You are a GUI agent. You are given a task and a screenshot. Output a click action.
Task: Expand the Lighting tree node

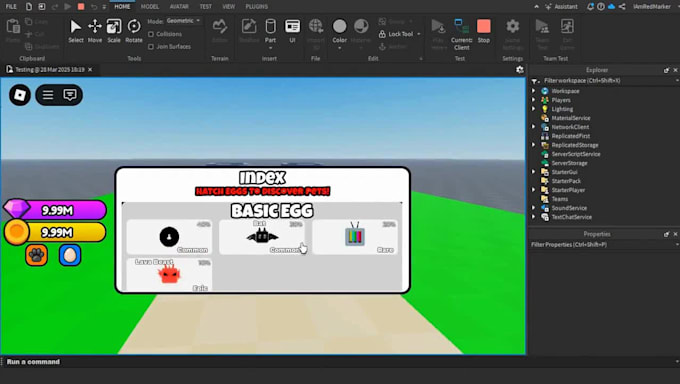pyautogui.click(x=533, y=109)
